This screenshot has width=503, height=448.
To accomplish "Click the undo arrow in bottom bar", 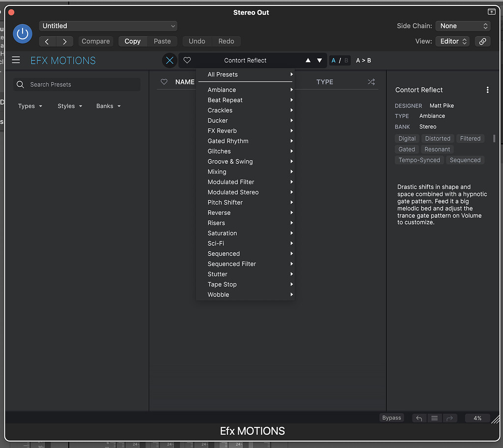I will click(x=419, y=418).
